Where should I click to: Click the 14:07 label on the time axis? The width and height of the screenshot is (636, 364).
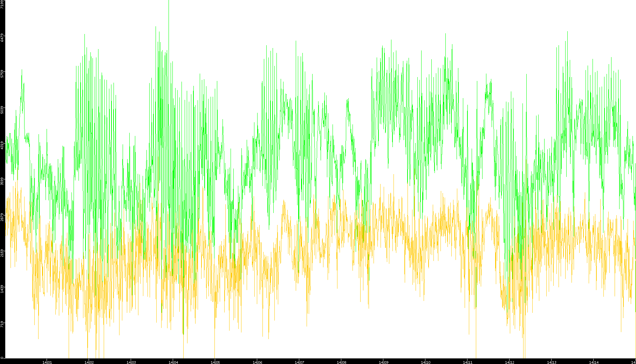[x=299, y=362]
